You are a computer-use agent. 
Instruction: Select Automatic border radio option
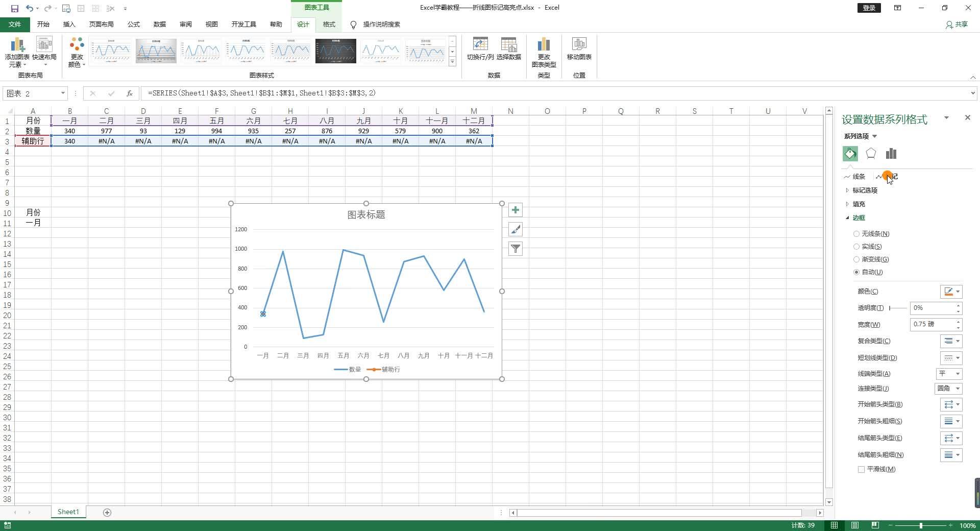[856, 272]
